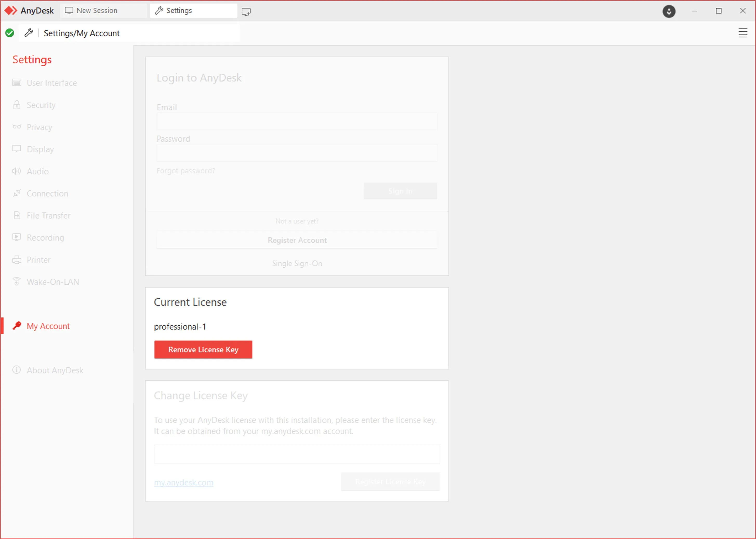Click the Register Account button

click(x=297, y=240)
